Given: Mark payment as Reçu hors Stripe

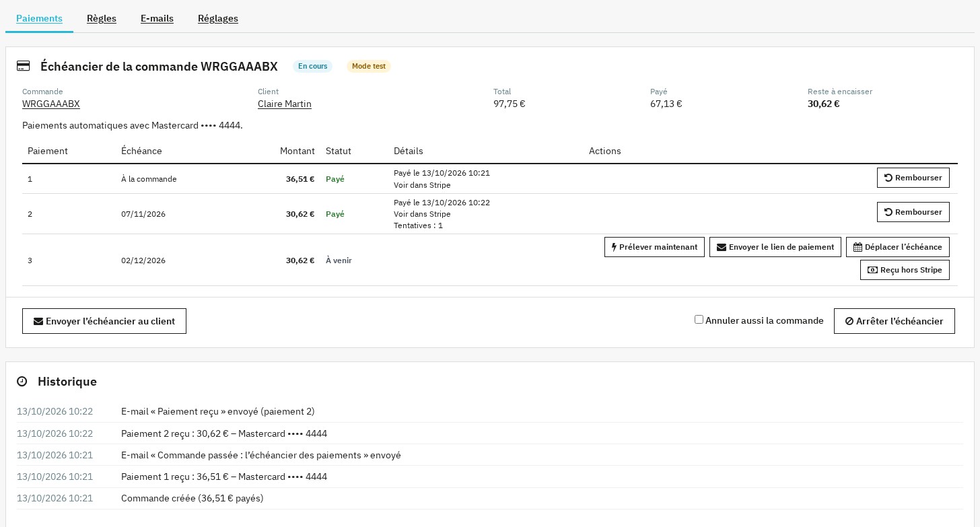Looking at the screenshot, I should click(x=905, y=270).
